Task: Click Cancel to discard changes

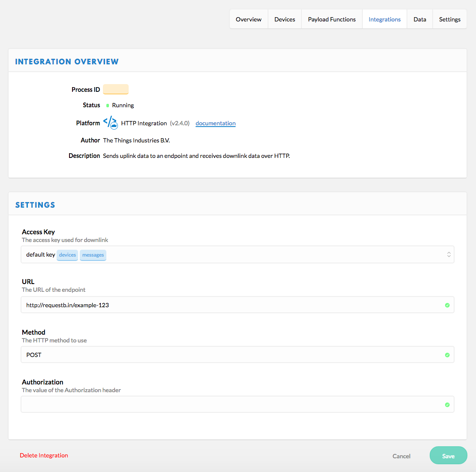Action: point(401,456)
